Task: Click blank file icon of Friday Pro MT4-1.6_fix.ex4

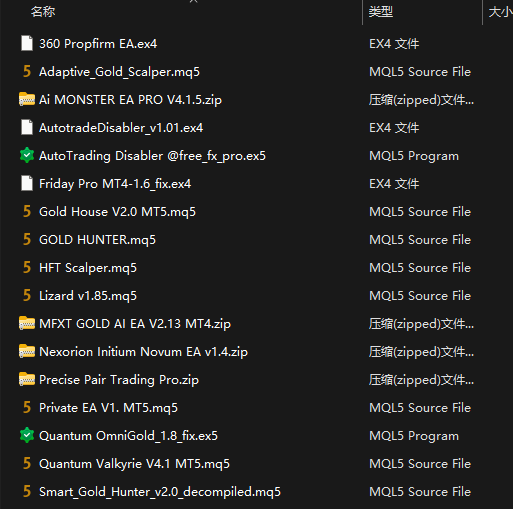Action: tap(27, 183)
